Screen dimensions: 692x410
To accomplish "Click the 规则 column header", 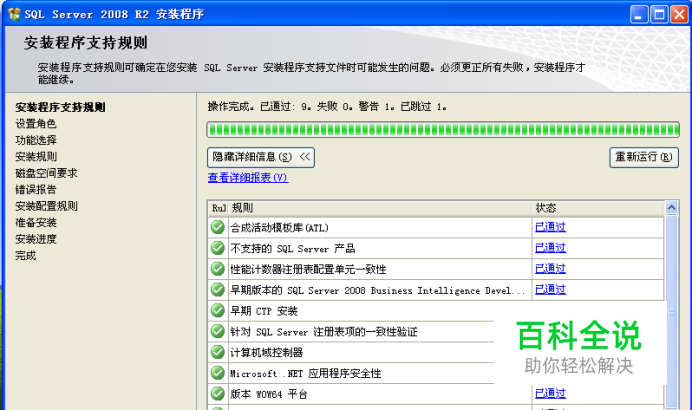I will [380, 208].
